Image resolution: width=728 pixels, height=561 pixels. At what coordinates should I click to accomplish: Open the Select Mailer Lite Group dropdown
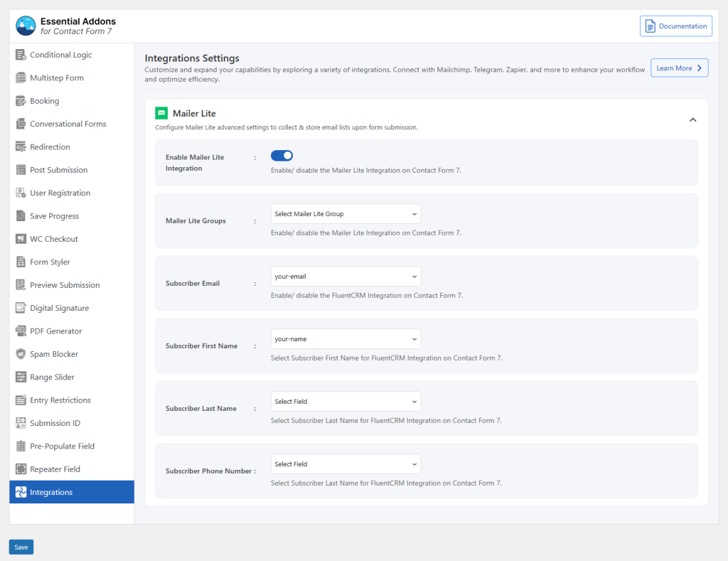(x=346, y=213)
